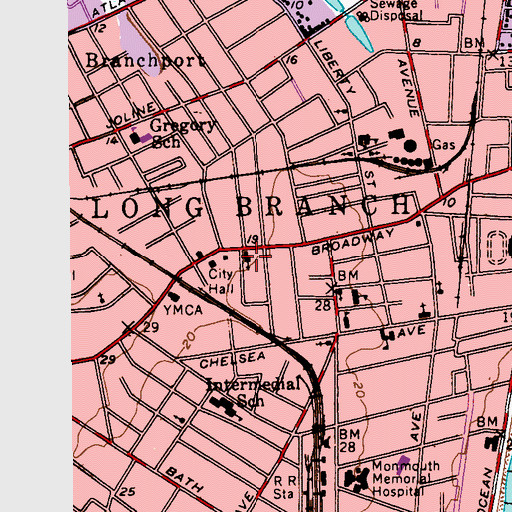Click the 'BATH' avenue label
The width and height of the screenshot is (512, 512).
click(185, 479)
